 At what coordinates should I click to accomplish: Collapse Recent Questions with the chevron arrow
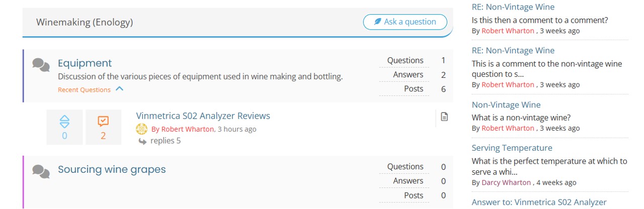119,89
